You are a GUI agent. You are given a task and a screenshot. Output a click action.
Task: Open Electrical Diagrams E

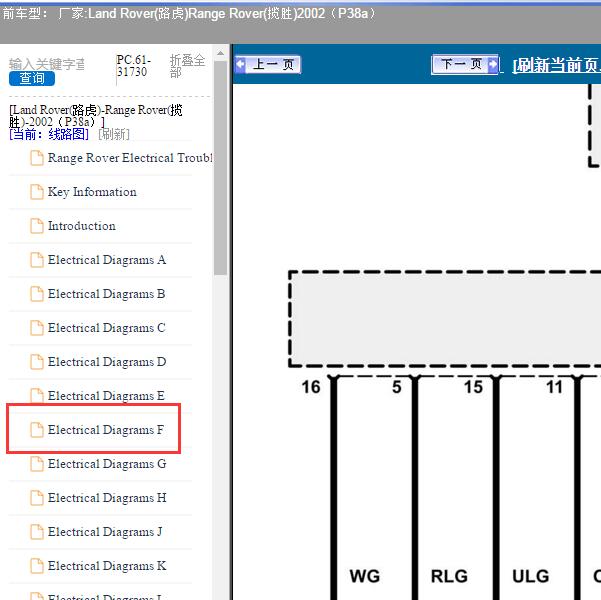106,396
